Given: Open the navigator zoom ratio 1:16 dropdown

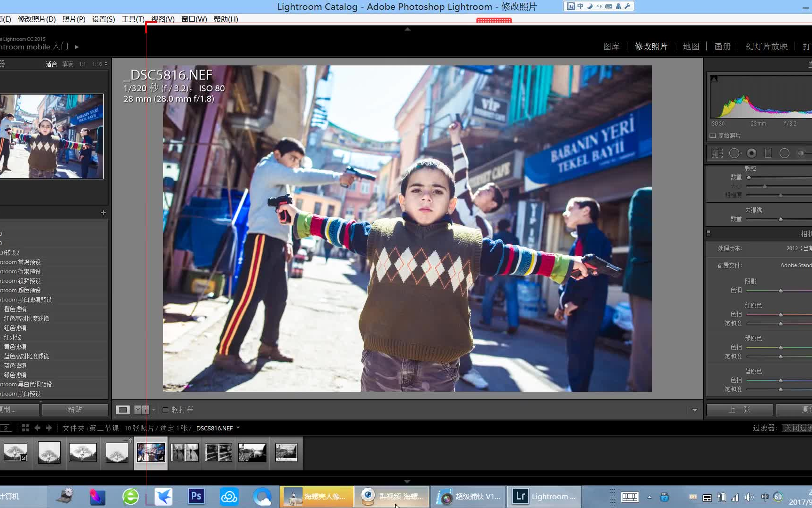Looking at the screenshot, I should click(100, 64).
